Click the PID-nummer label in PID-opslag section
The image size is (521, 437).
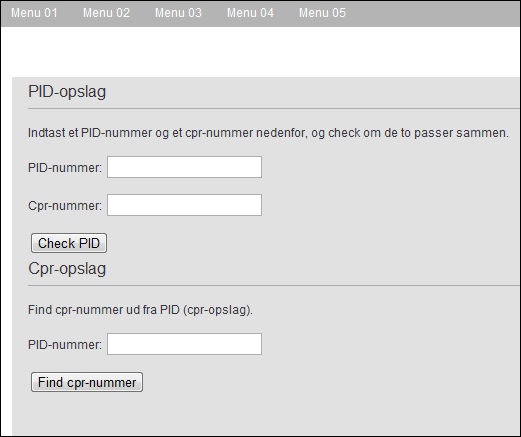point(65,167)
